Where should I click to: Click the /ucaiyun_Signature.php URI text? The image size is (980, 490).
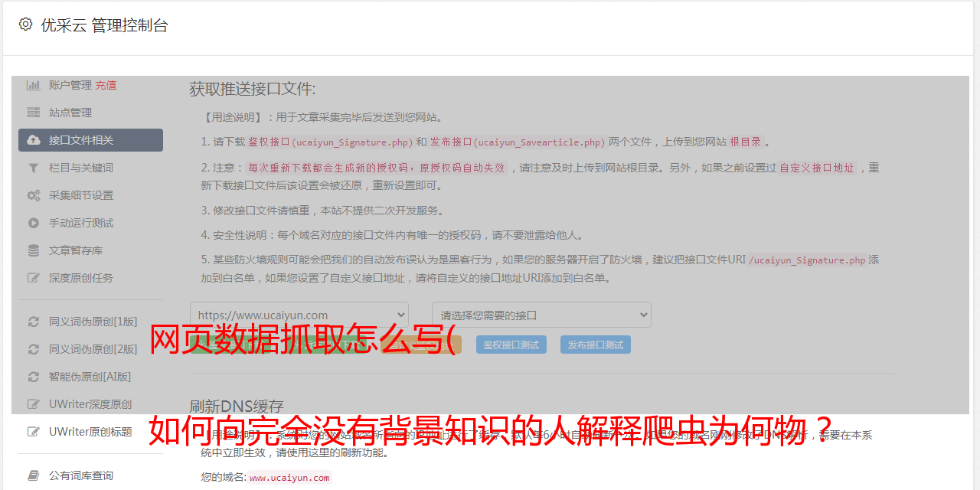tap(806, 260)
